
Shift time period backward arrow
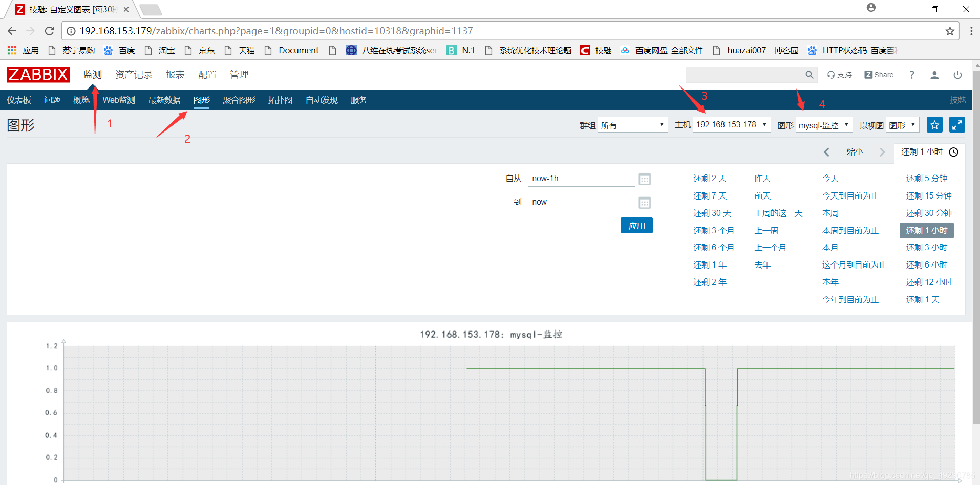point(826,152)
